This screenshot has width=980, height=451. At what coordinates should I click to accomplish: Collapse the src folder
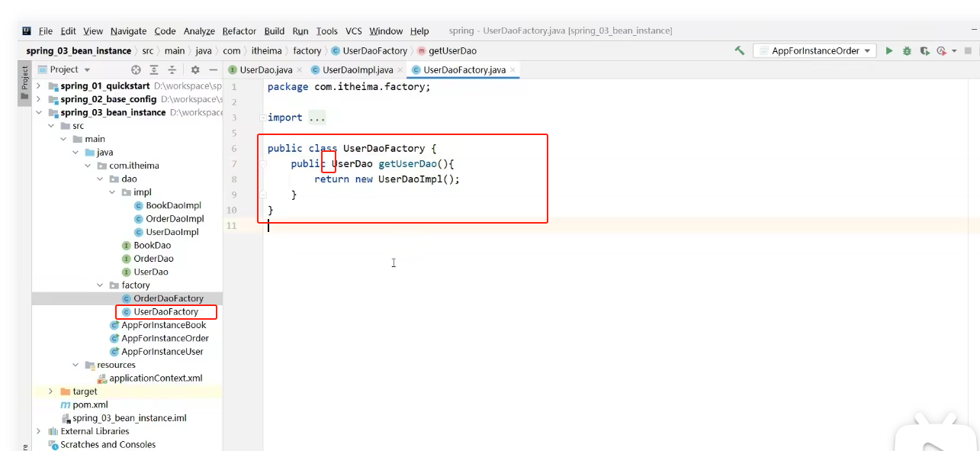(x=52, y=126)
